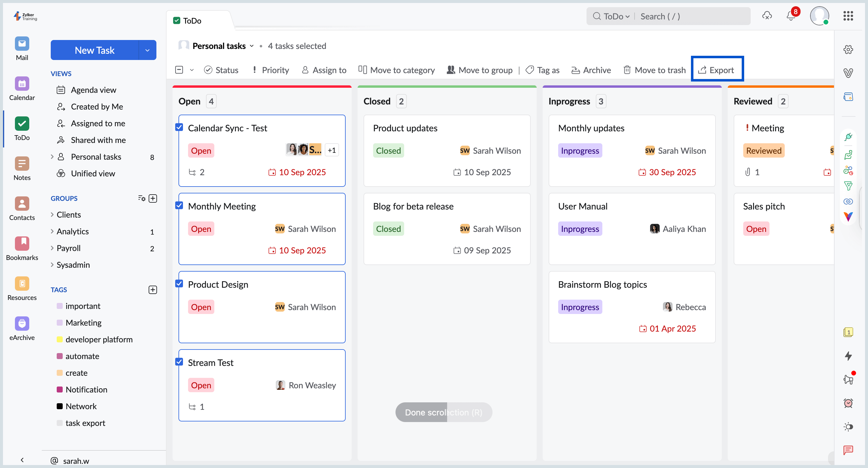Open settings gear on right panel

pos(848,50)
